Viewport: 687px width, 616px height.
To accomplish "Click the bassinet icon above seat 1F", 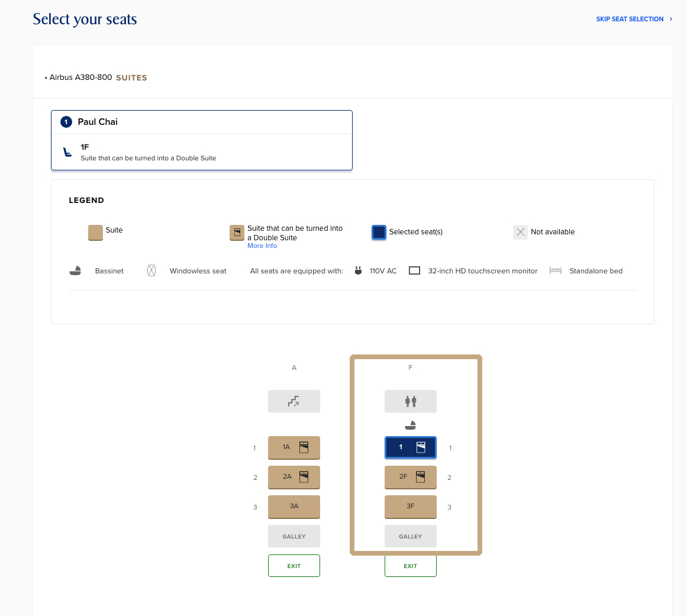I will (410, 425).
